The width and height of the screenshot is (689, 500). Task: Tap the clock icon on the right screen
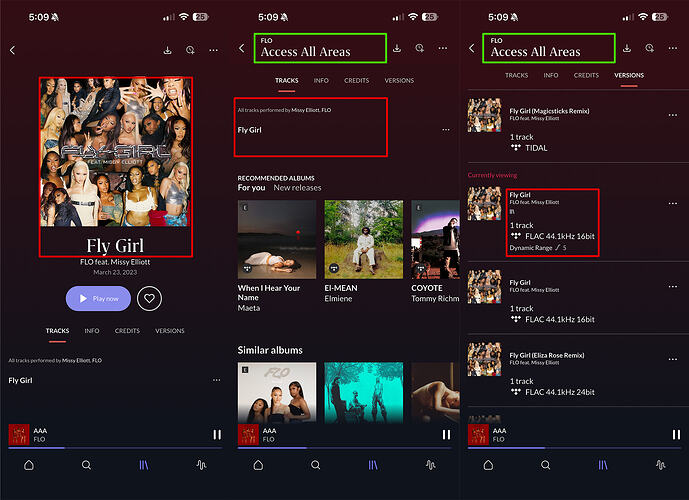coord(650,48)
